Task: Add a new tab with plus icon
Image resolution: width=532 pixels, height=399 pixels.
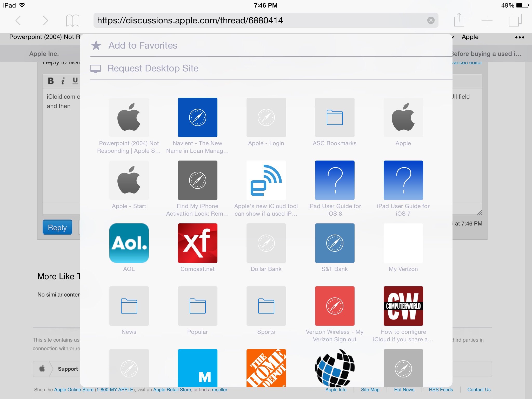Action: coord(487,20)
